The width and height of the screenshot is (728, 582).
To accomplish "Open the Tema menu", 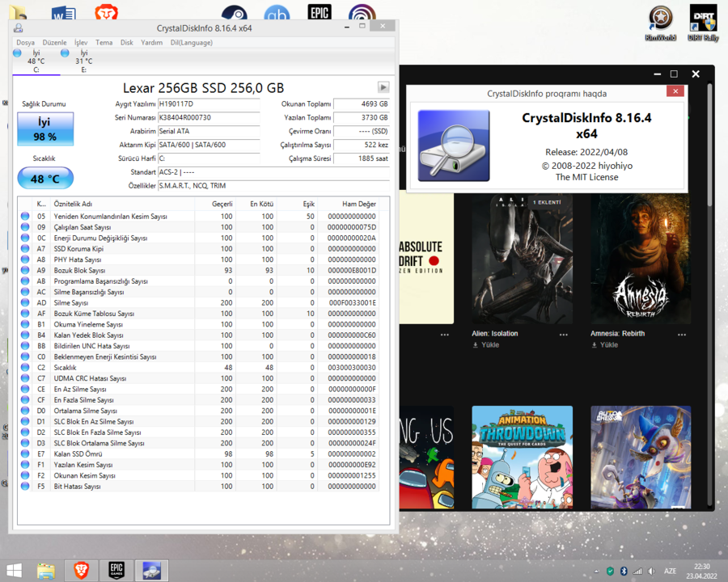I will pyautogui.click(x=104, y=42).
